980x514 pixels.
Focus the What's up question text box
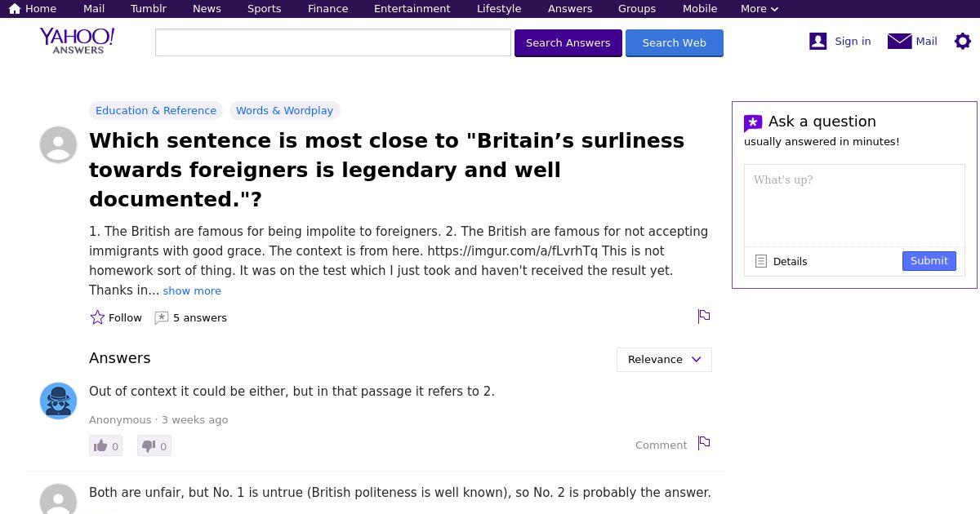tap(854, 206)
